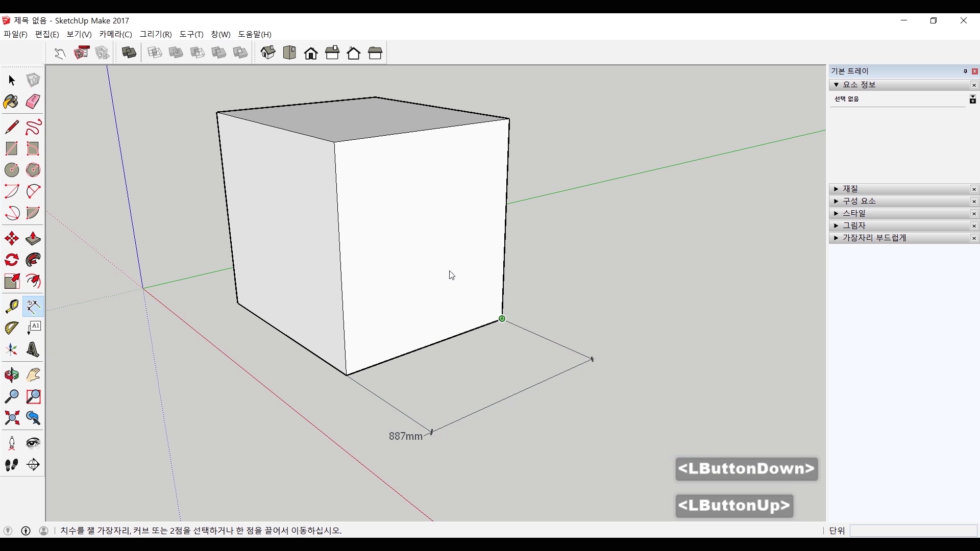Open the 그리기(R) menu
The height and width of the screenshot is (551, 980).
156,34
